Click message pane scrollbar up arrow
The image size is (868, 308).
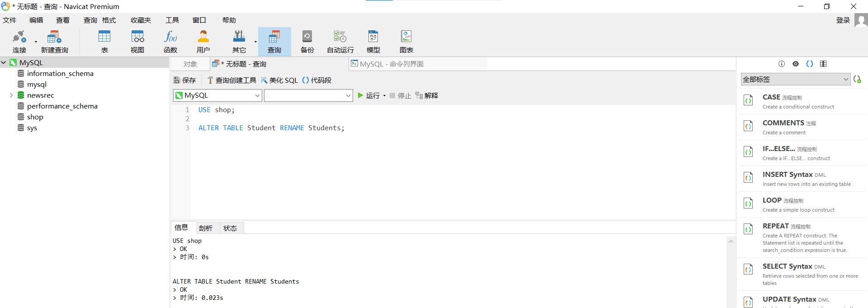tap(731, 241)
